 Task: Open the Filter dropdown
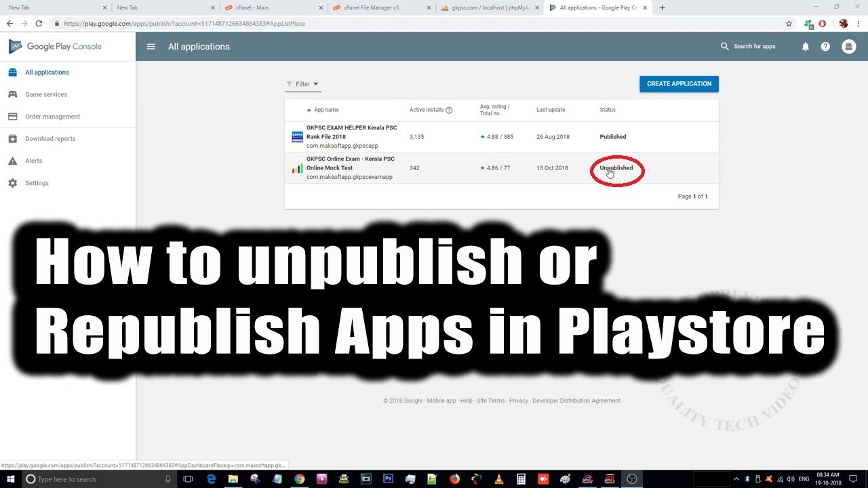click(302, 84)
